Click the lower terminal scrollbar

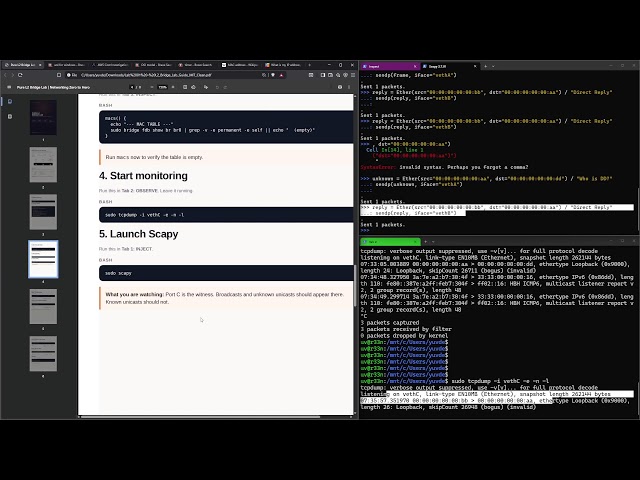click(638, 400)
